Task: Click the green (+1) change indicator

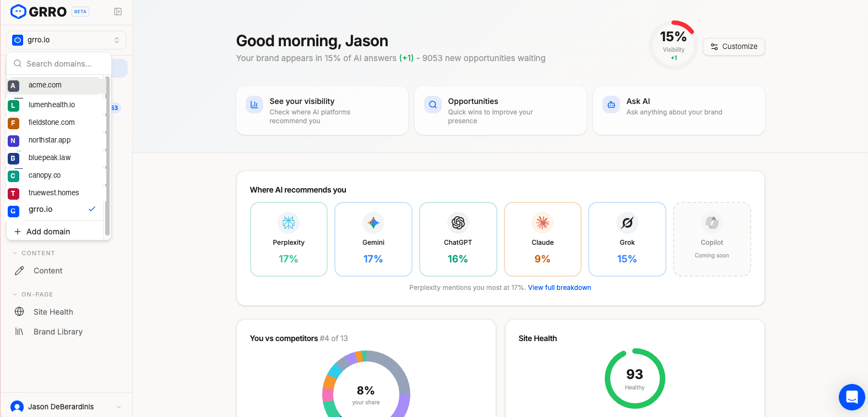Action: pyautogui.click(x=406, y=58)
